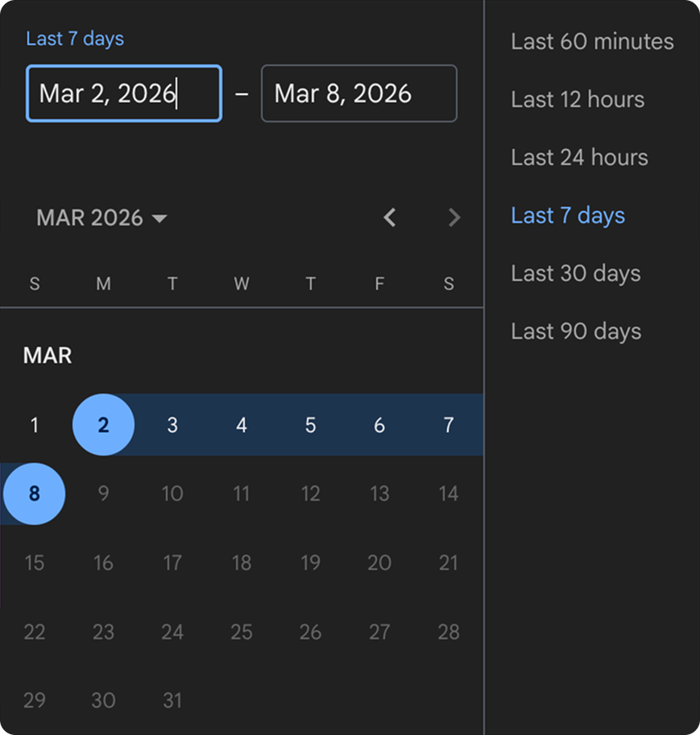The width and height of the screenshot is (700, 735).
Task: Pick the Last 24 hours option
Action: [x=579, y=158]
